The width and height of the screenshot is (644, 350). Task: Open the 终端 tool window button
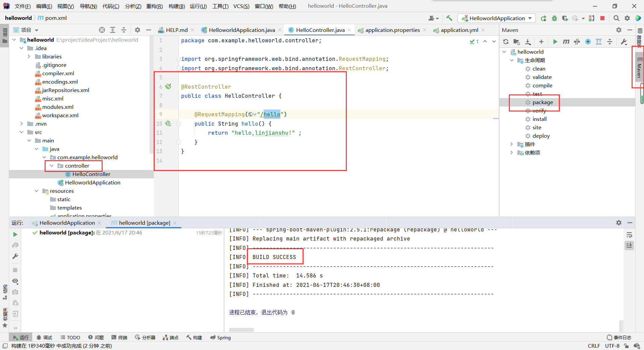[x=119, y=338]
